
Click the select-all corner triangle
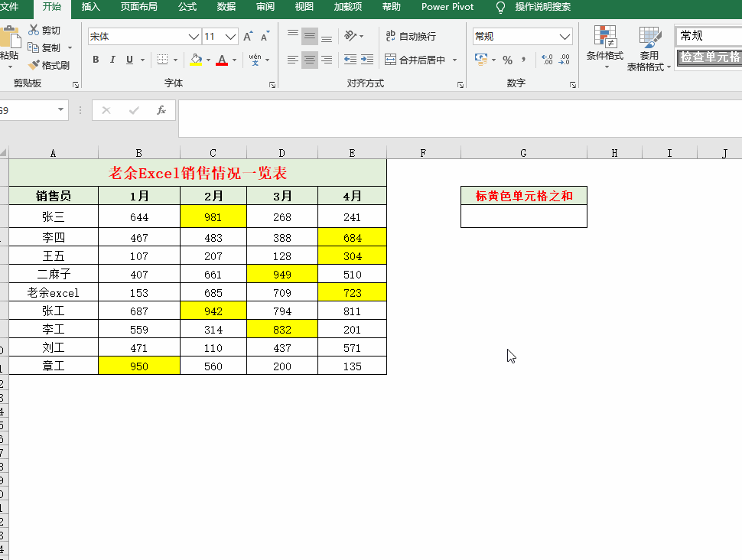point(4,152)
